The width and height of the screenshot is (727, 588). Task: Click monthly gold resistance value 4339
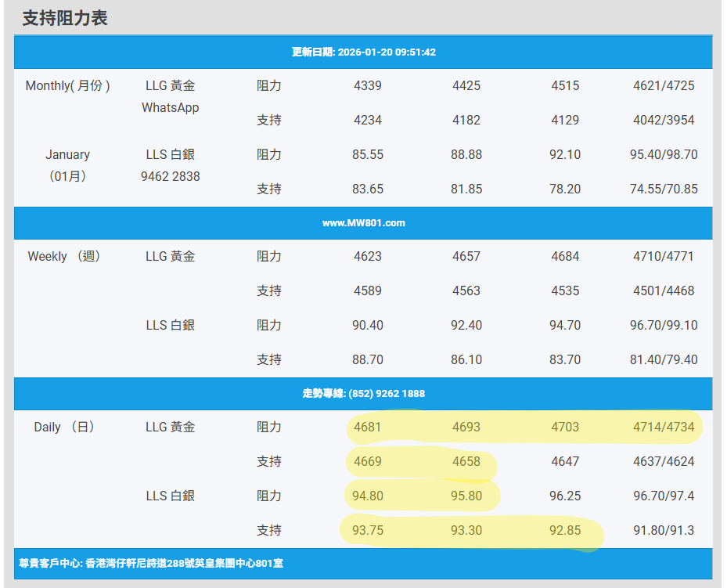(367, 85)
